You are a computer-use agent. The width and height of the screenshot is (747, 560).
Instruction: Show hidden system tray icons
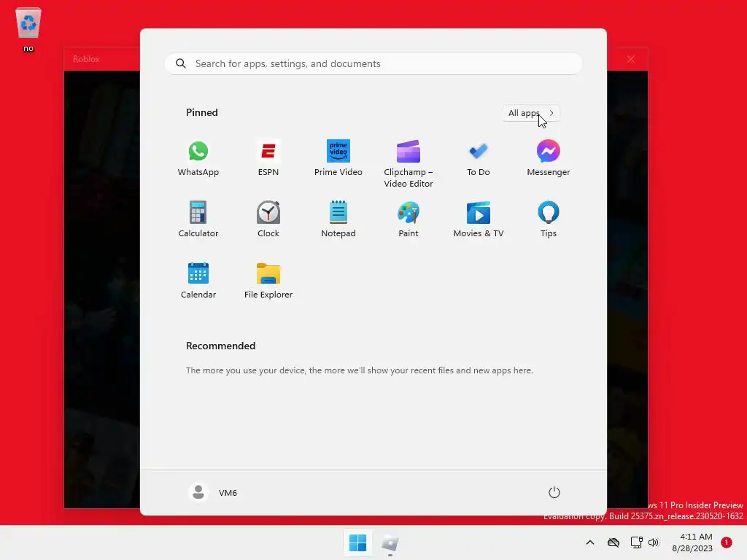[589, 542]
